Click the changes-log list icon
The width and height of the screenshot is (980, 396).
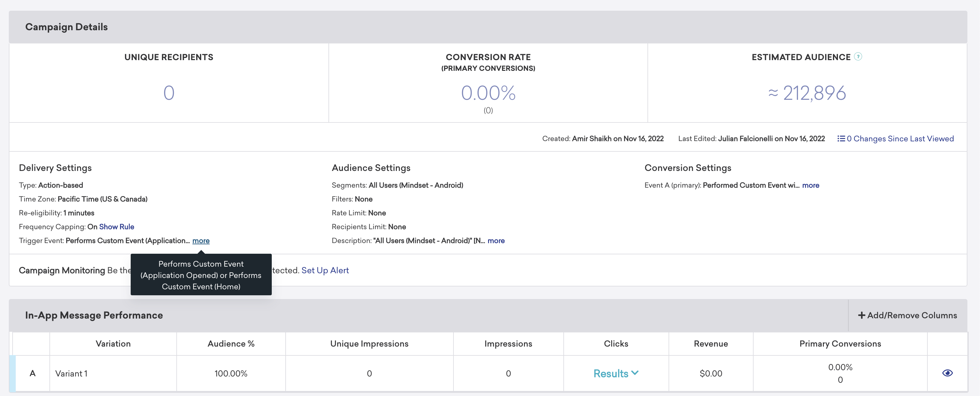click(841, 139)
